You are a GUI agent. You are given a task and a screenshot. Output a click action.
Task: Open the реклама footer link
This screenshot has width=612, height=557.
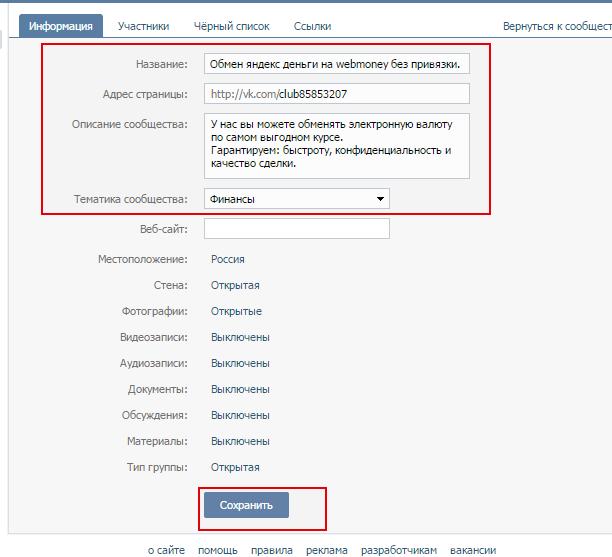(x=327, y=550)
